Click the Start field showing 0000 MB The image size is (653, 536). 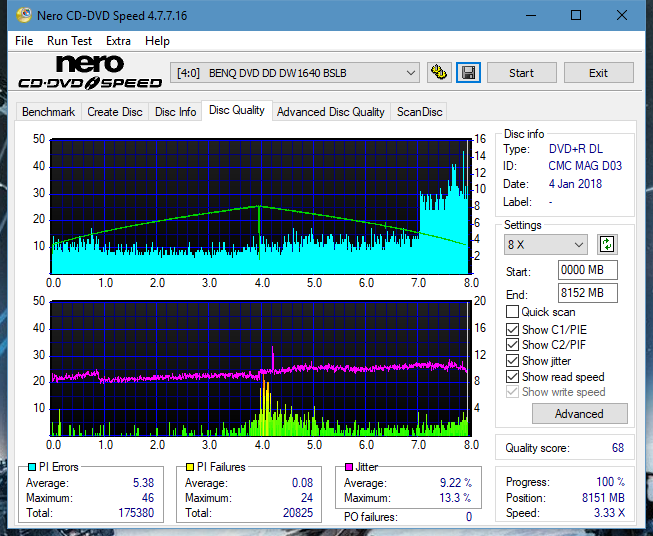point(587,270)
